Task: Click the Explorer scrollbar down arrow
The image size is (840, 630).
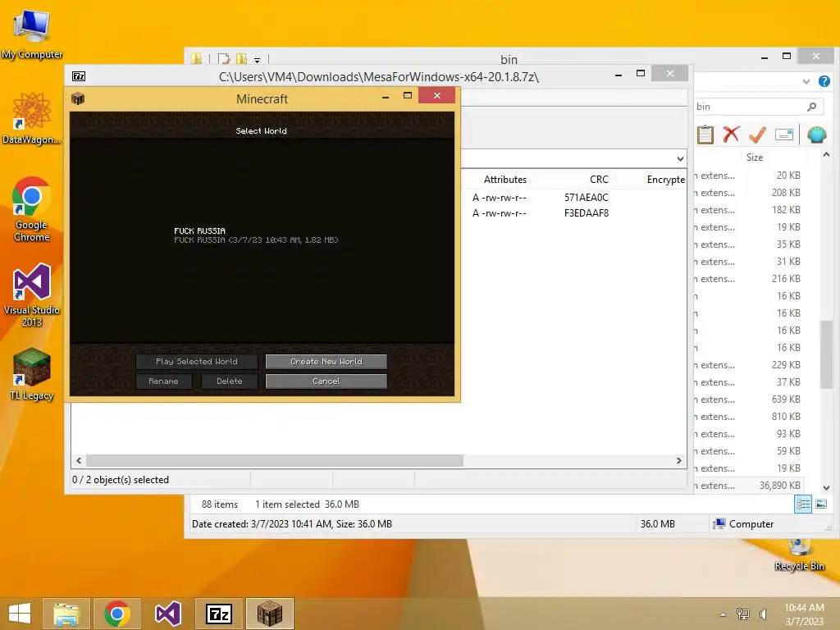Action: 826,487
